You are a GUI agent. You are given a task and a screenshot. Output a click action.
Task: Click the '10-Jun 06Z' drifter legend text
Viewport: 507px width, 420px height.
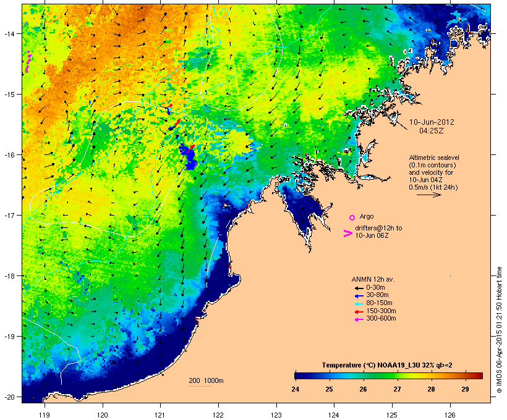click(372, 235)
